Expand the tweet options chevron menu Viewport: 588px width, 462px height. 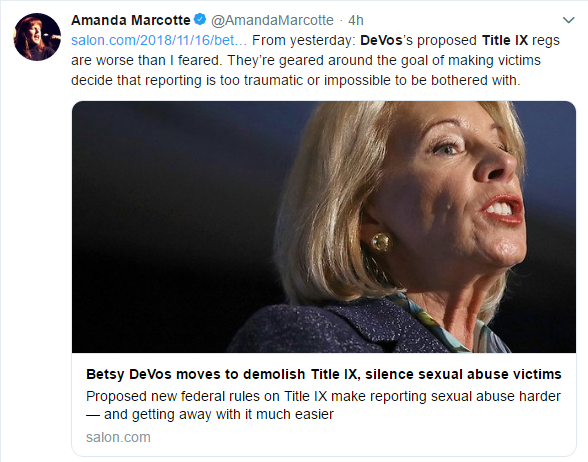tap(568, 20)
